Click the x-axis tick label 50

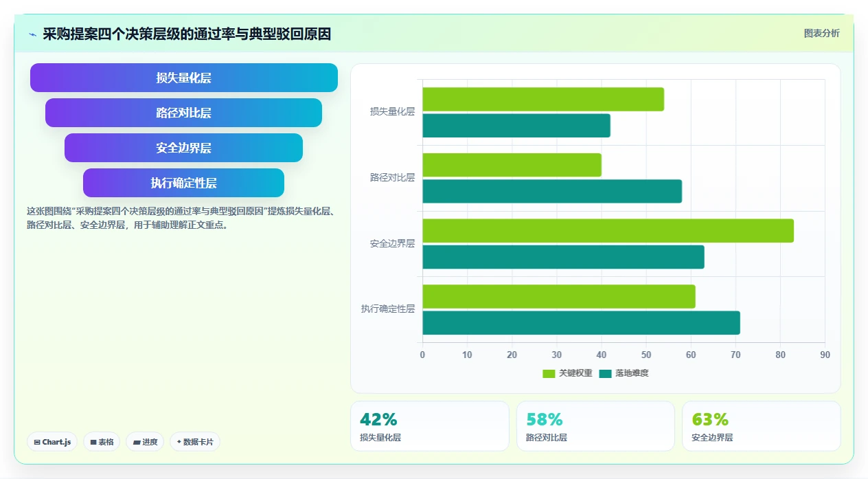tap(646, 355)
